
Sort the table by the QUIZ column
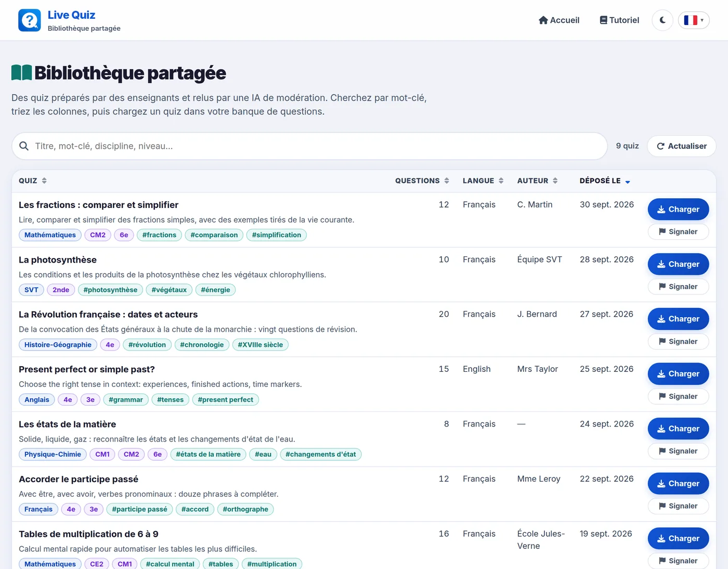click(x=33, y=180)
